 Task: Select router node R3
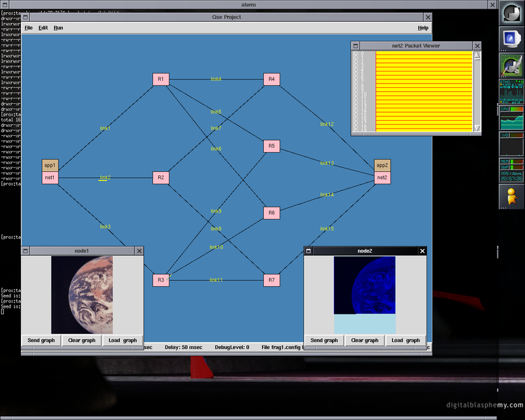[161, 280]
